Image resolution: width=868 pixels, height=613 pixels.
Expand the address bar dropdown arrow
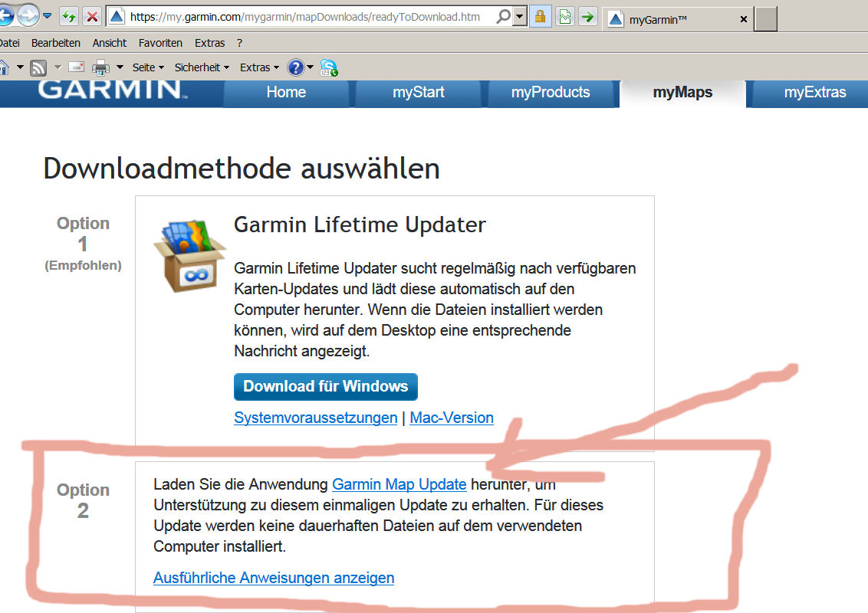(519, 16)
